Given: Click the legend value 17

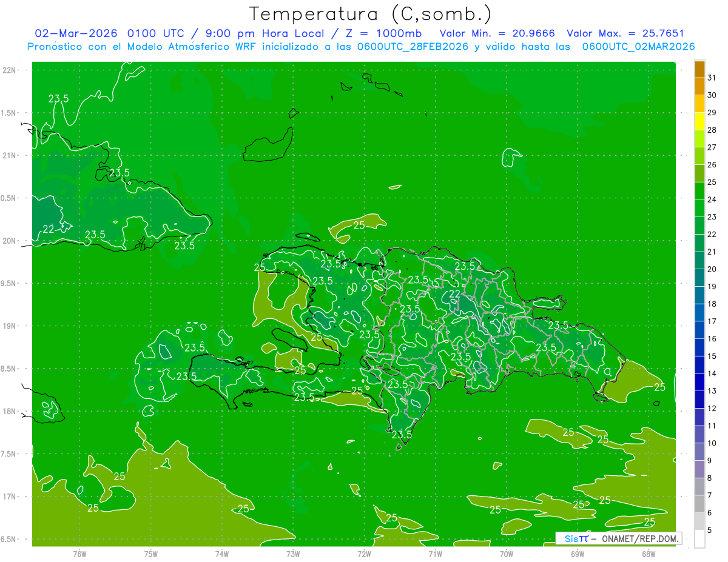Looking at the screenshot, I should pyautogui.click(x=712, y=321).
